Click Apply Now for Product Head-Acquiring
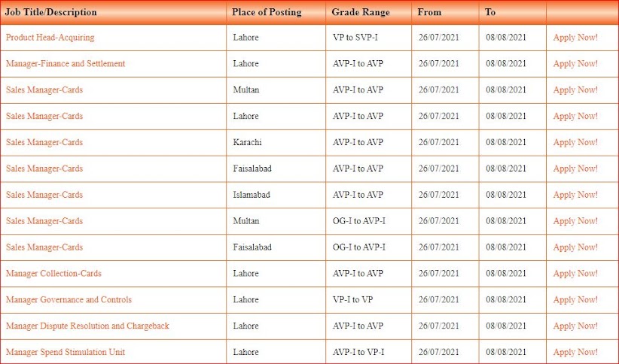 [x=575, y=38]
